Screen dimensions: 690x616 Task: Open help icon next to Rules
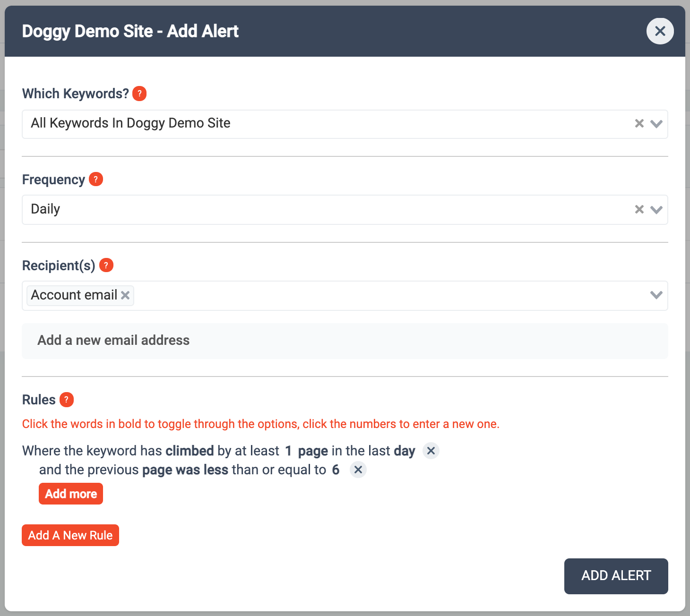pyautogui.click(x=67, y=399)
